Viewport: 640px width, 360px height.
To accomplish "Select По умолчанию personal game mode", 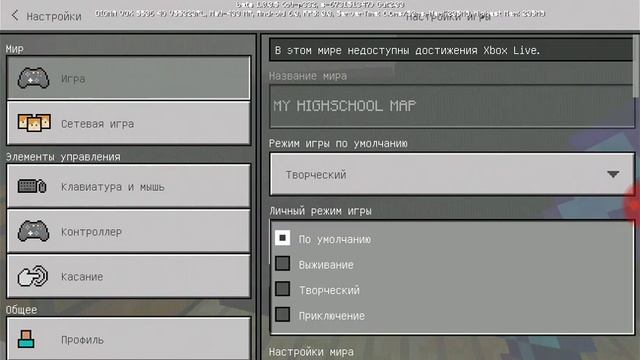I will 282,238.
